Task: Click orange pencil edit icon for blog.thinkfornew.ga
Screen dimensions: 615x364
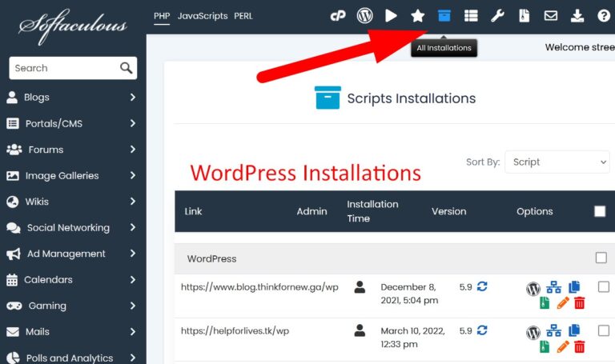Action: (x=563, y=303)
